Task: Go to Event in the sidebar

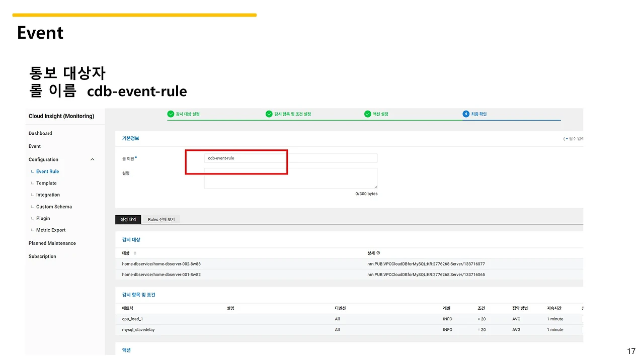Action: tap(35, 146)
